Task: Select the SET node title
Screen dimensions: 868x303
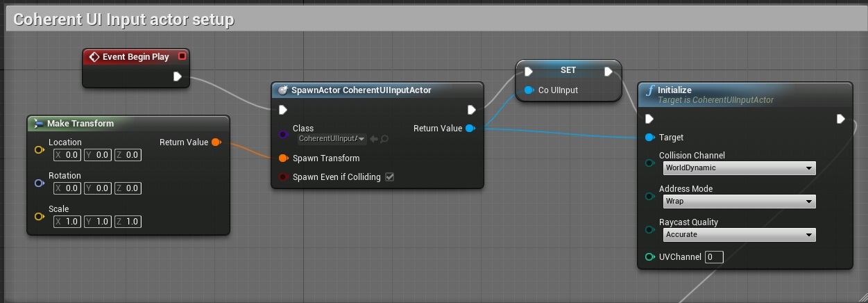Action: point(568,69)
